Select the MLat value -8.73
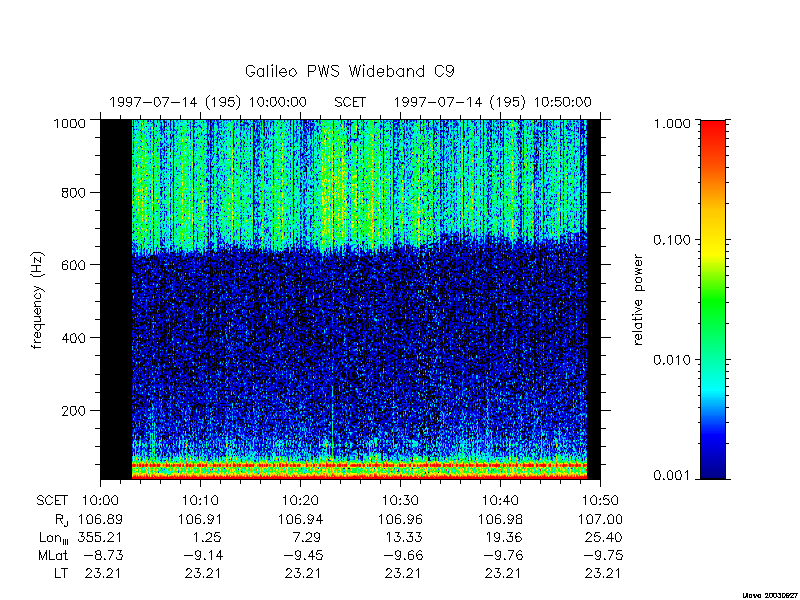 click(x=104, y=555)
